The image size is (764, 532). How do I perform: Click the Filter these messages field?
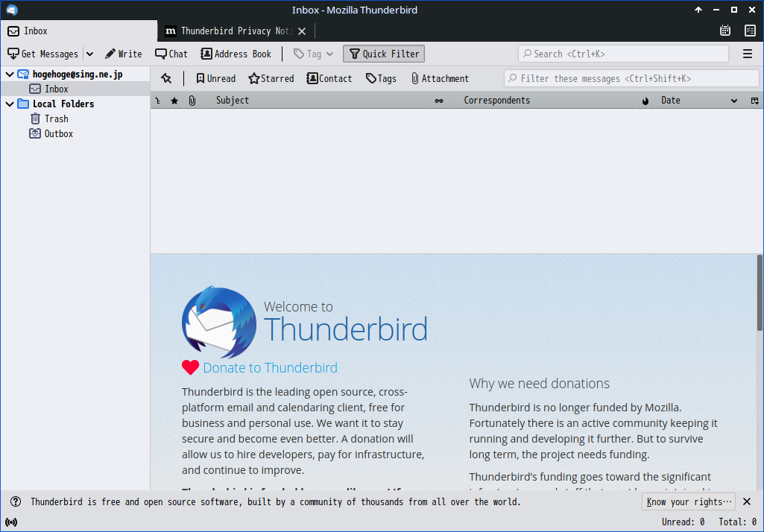click(631, 78)
